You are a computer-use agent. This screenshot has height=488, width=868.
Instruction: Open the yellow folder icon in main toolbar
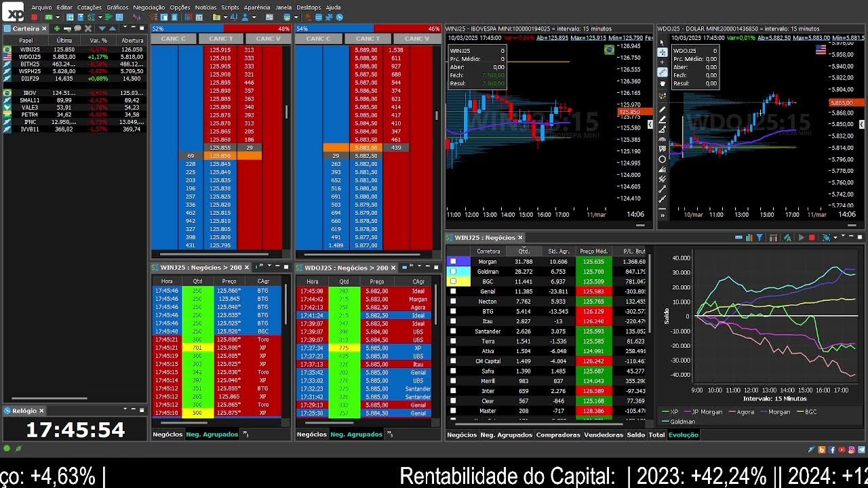click(216, 17)
